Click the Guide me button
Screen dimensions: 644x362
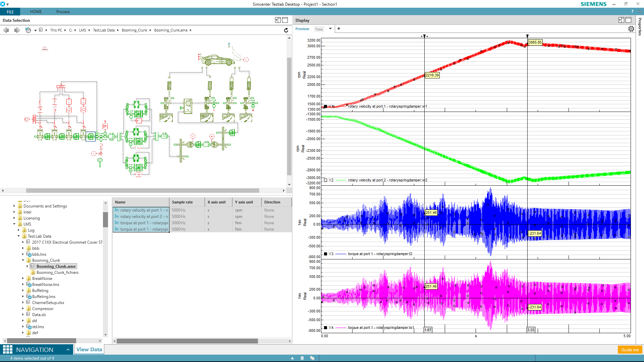tap(630, 350)
